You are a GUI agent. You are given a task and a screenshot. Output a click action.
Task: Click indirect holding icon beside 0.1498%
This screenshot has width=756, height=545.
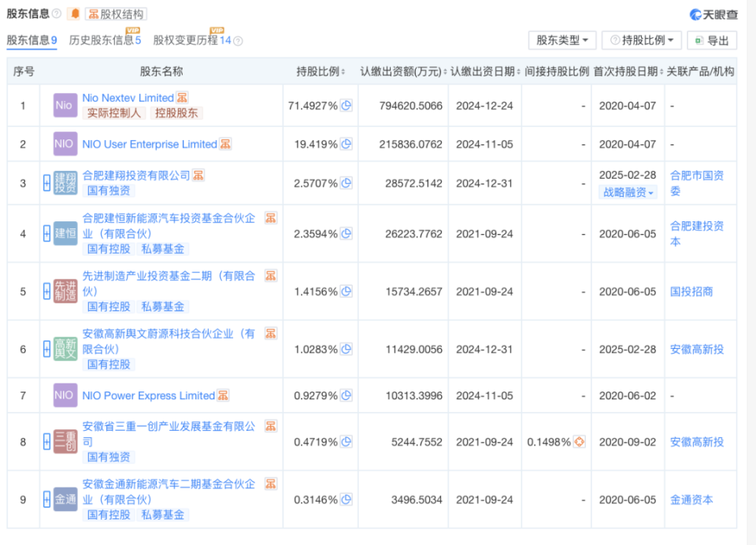click(x=579, y=442)
